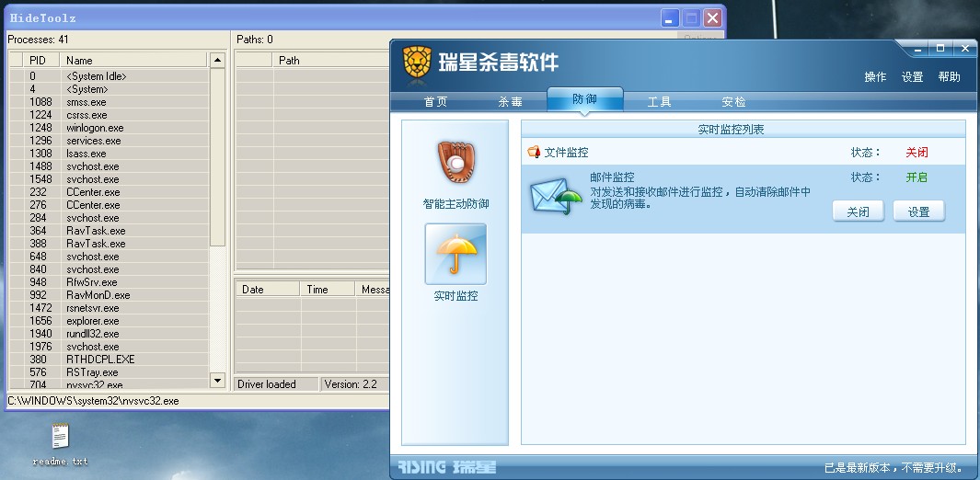This screenshot has width=980, height=480.
Task: Select the 文件监控 row
Action: tap(744, 152)
